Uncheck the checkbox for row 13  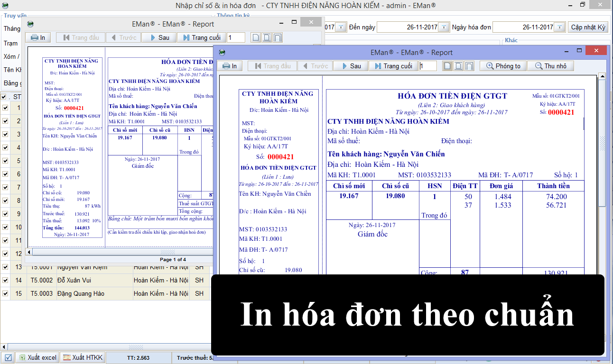pyautogui.click(x=5, y=267)
